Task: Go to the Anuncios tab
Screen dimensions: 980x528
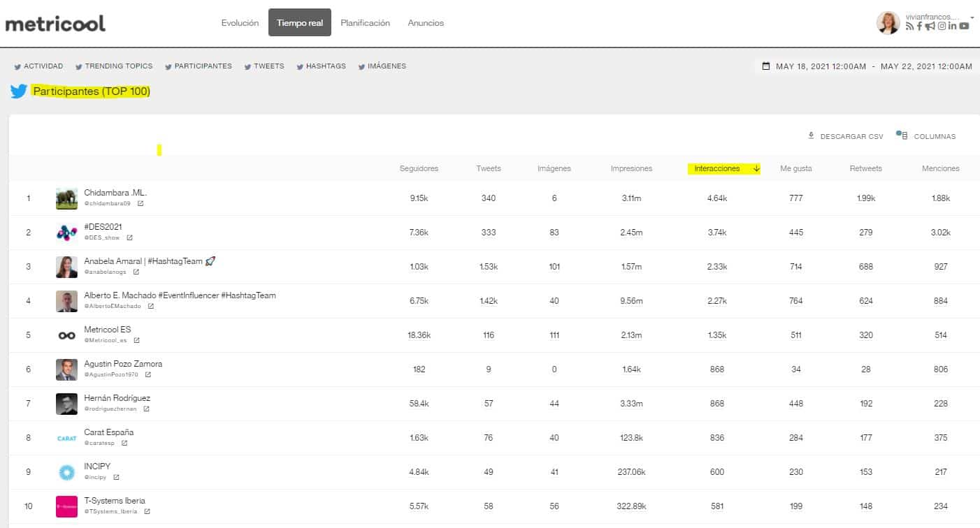Action: tap(426, 23)
